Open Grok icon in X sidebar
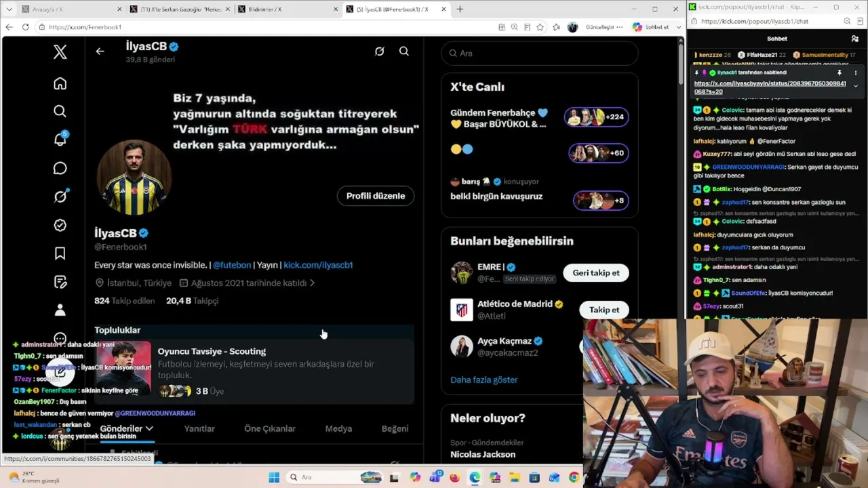The image size is (868, 488). point(60,197)
